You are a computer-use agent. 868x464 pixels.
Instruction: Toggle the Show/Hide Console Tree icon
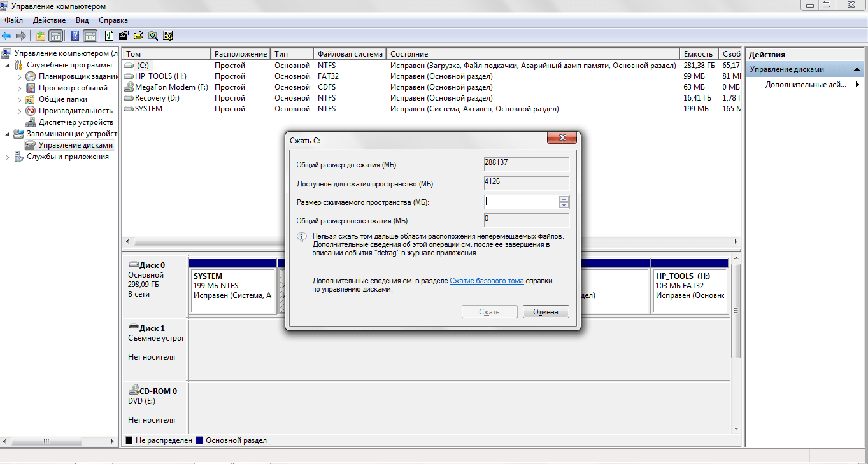(x=56, y=36)
